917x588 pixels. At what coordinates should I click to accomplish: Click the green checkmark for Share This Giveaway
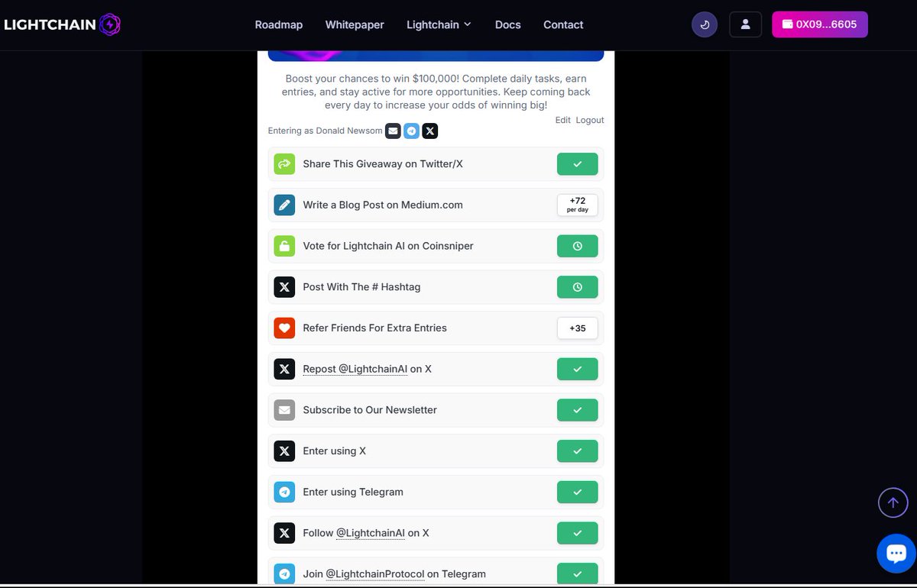click(578, 163)
